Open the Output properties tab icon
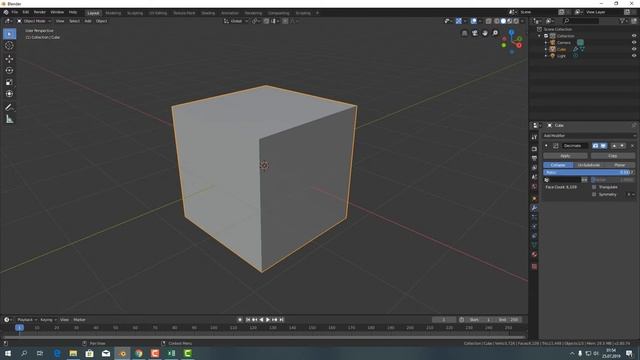 click(x=534, y=158)
